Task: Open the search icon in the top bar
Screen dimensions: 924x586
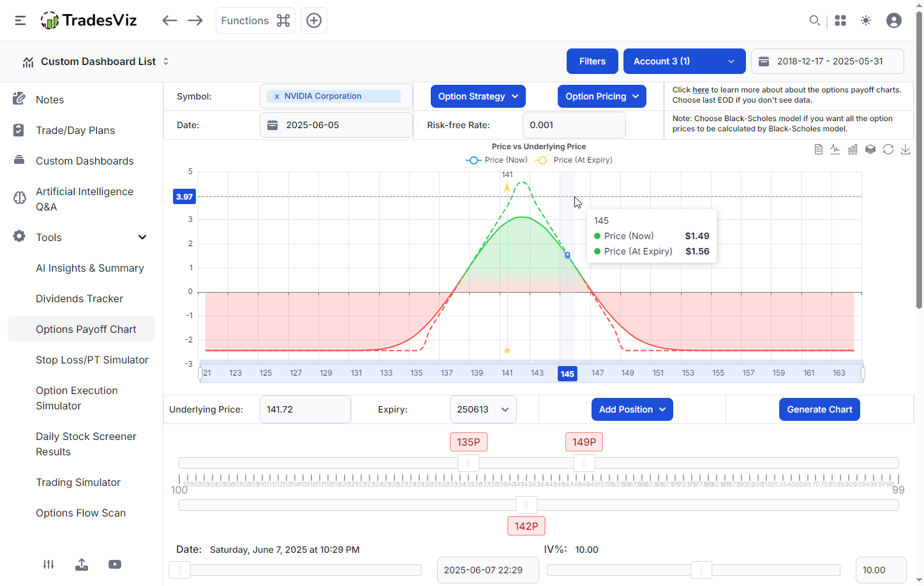Action: 815,20
